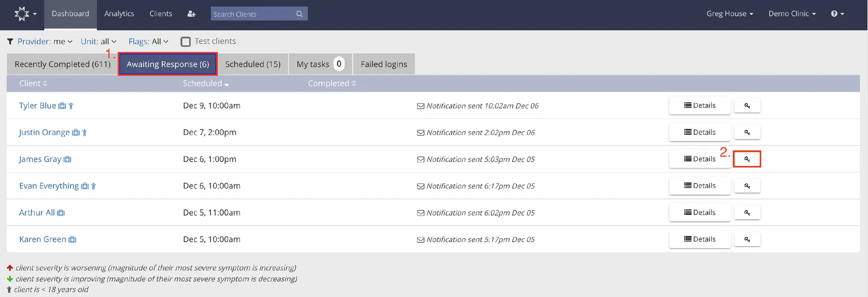Click the briefcase icon beside Tyler Blue

tap(62, 106)
